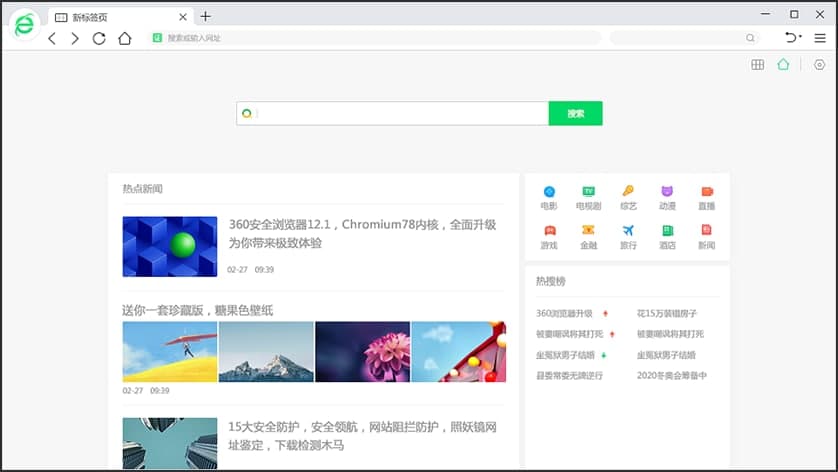Open a new tab with plus button
Viewport: 838px width, 472px height.
coord(205,17)
